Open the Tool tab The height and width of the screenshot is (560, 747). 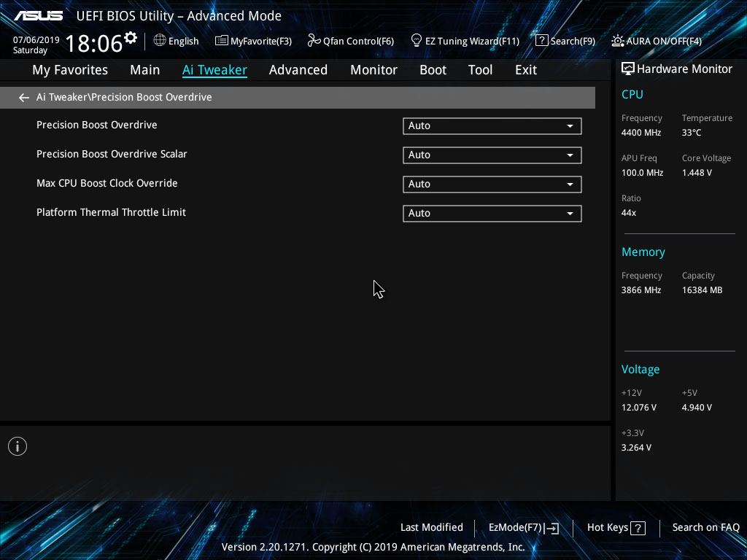point(480,70)
